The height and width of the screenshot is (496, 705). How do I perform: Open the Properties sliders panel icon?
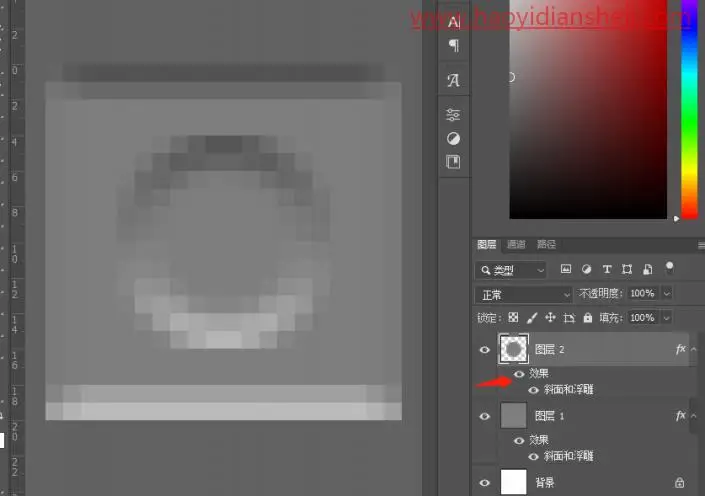coord(453,115)
